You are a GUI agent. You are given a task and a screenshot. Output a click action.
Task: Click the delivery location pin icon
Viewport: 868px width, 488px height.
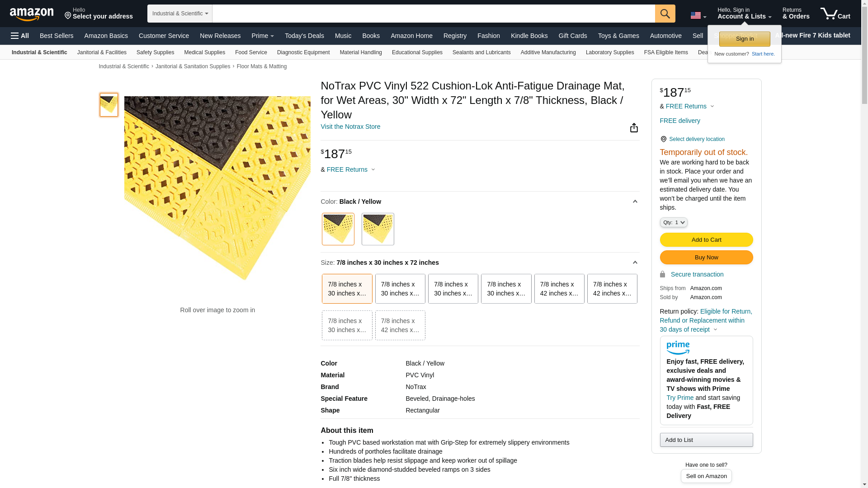663,139
